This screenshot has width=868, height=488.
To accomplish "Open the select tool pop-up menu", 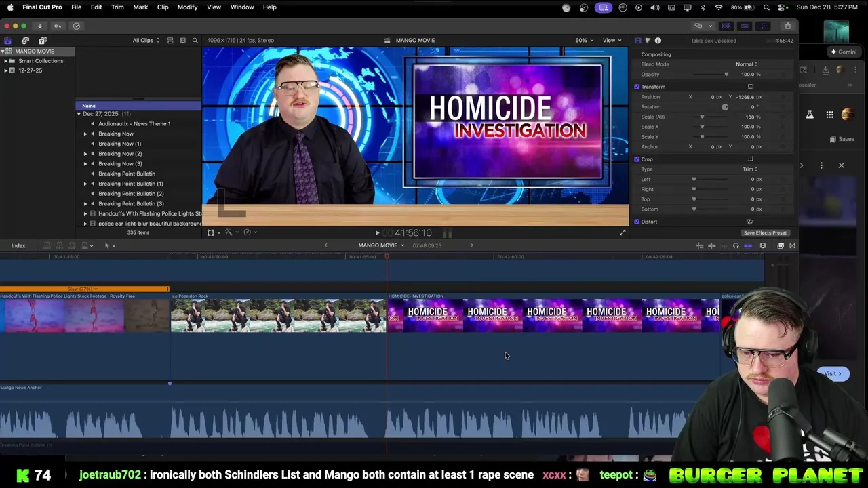I will (x=108, y=245).
